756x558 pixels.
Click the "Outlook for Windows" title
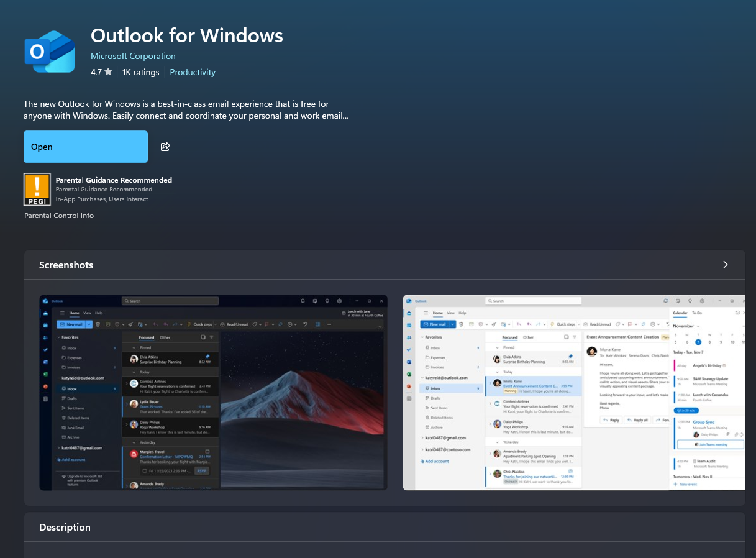click(x=187, y=35)
